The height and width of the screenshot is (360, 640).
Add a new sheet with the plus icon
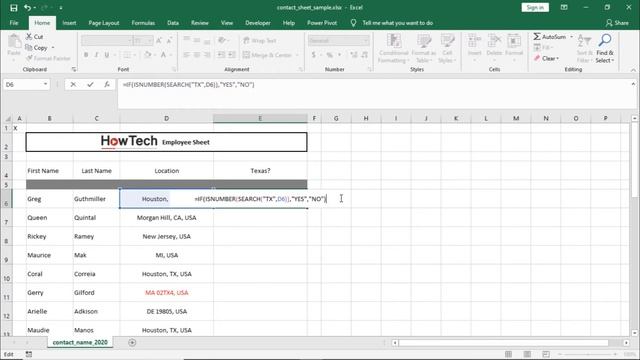(132, 342)
